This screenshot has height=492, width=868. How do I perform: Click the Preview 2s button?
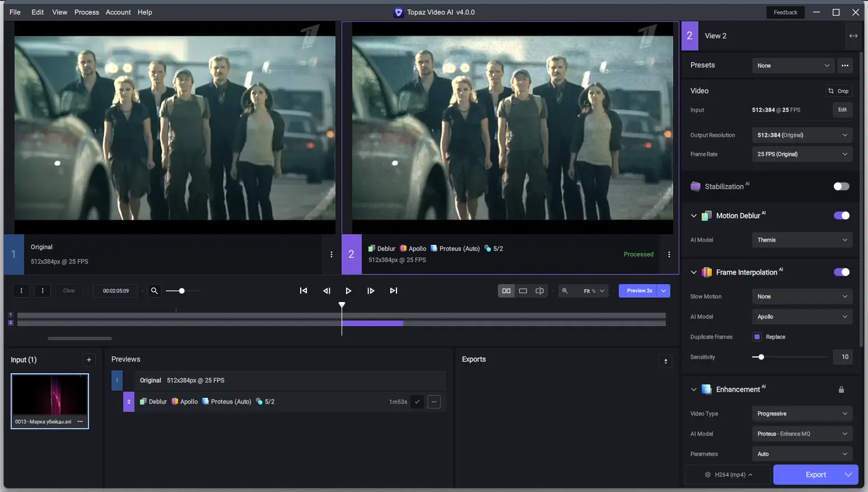point(639,291)
